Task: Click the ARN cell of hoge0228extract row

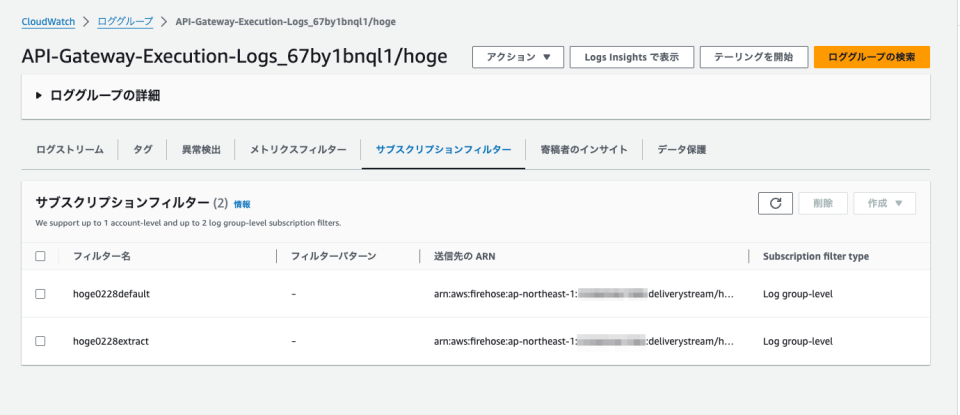Action: coord(583,342)
